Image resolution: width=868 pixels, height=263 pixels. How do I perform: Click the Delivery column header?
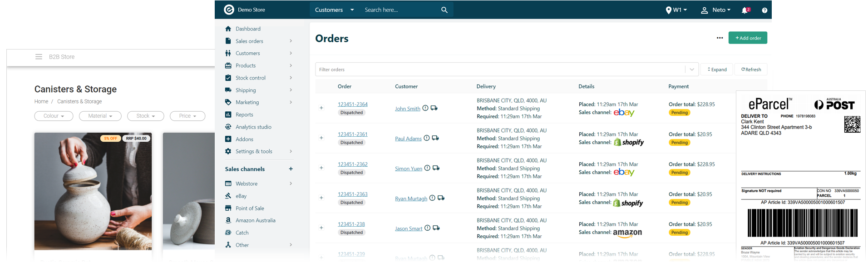[x=486, y=86]
